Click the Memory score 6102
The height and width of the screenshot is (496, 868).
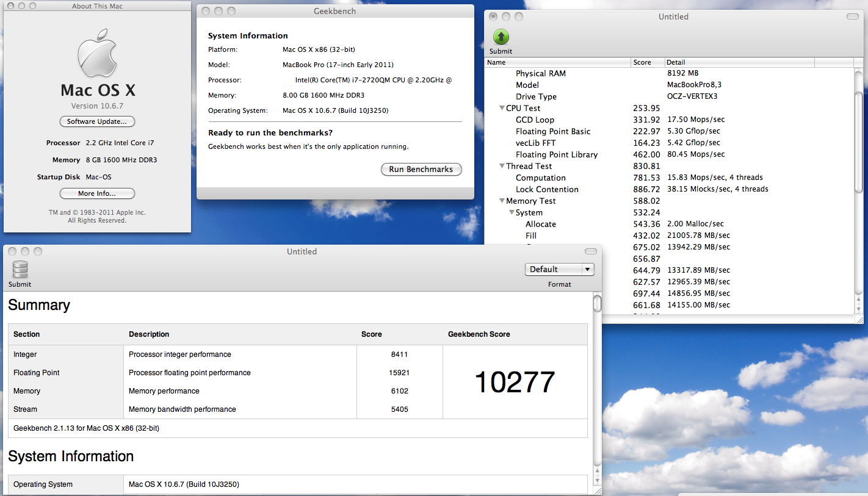tap(400, 391)
